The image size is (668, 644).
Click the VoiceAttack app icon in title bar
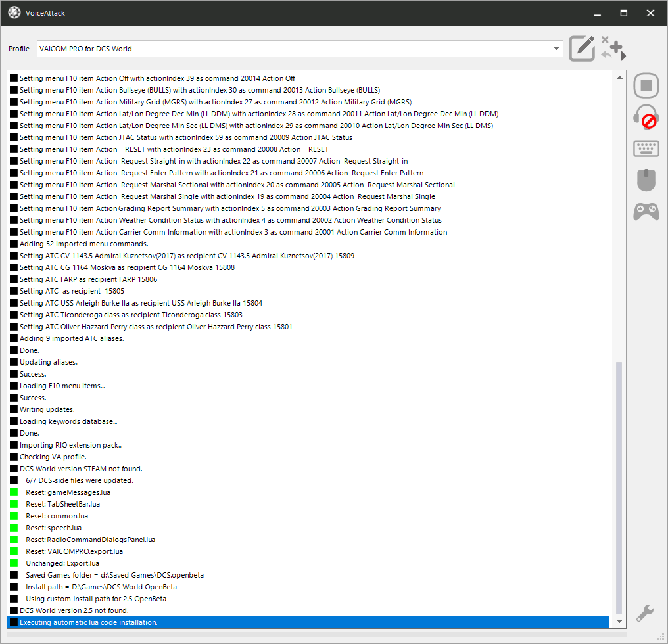14,12
